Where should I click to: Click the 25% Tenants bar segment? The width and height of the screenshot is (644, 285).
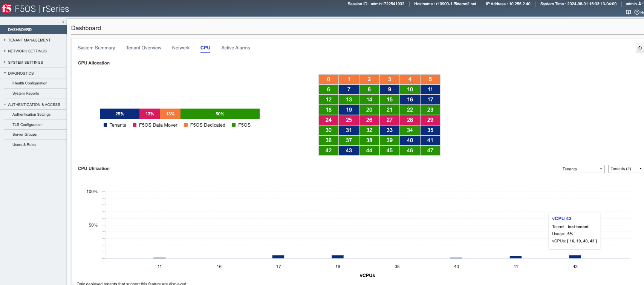[x=120, y=114]
